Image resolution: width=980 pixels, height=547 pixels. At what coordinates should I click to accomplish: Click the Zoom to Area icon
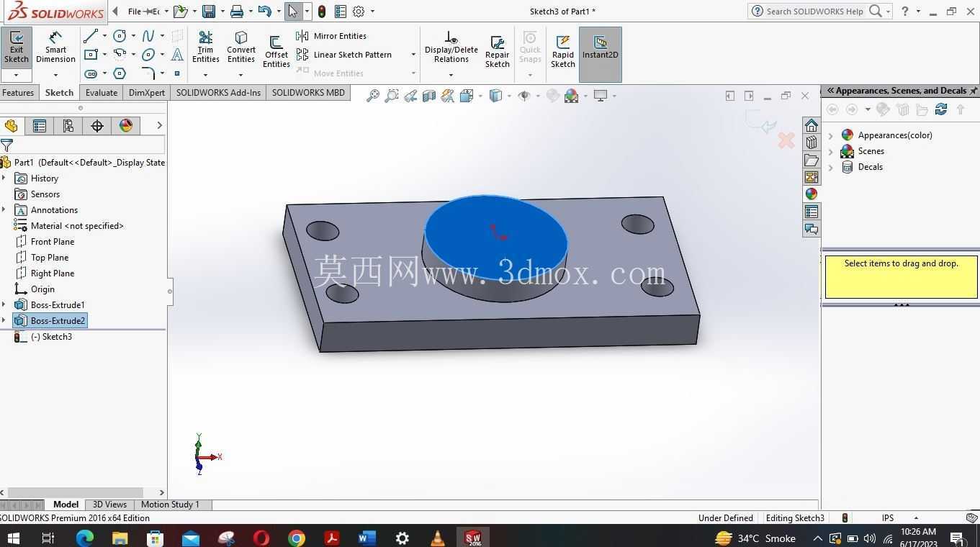click(391, 96)
